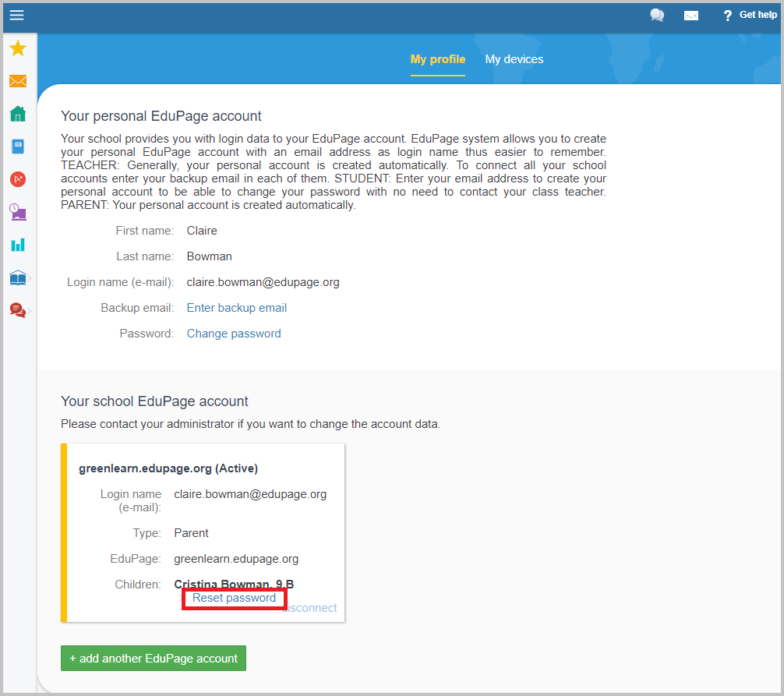Click the disconnect link in account card
The height and width of the screenshot is (696, 784).
tap(309, 608)
